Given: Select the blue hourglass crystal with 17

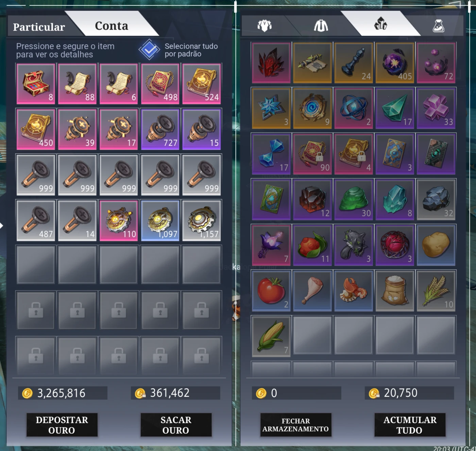Looking at the screenshot, I should (271, 154).
